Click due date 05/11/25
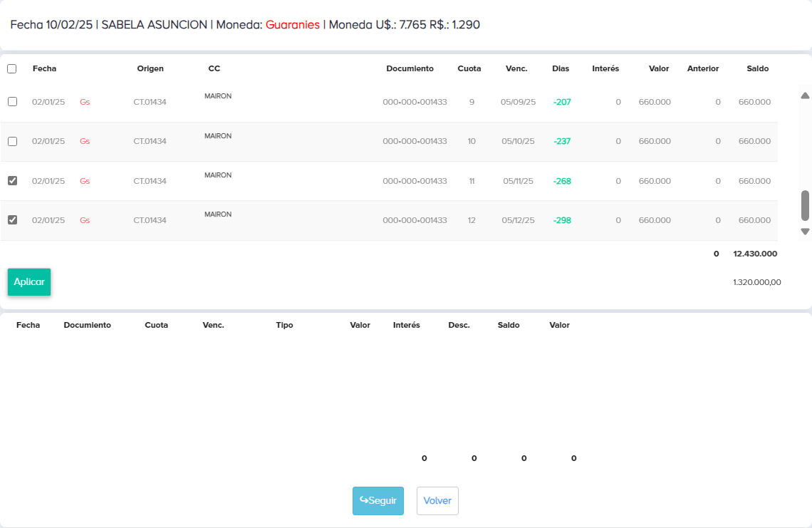The height and width of the screenshot is (528, 812). point(518,182)
